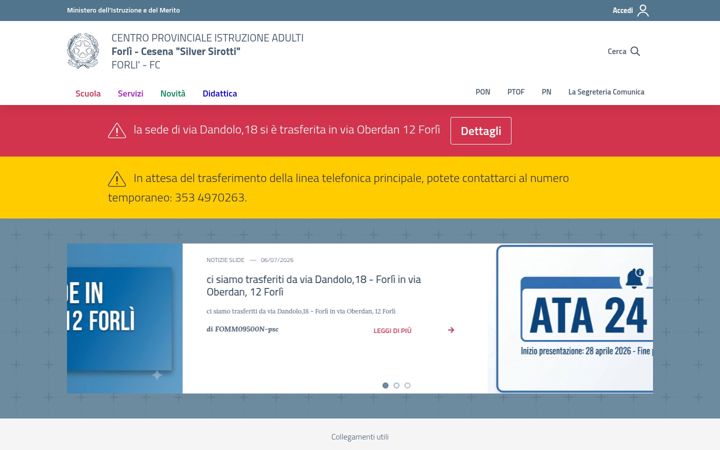Select the second carousel slide dot

coord(396,385)
